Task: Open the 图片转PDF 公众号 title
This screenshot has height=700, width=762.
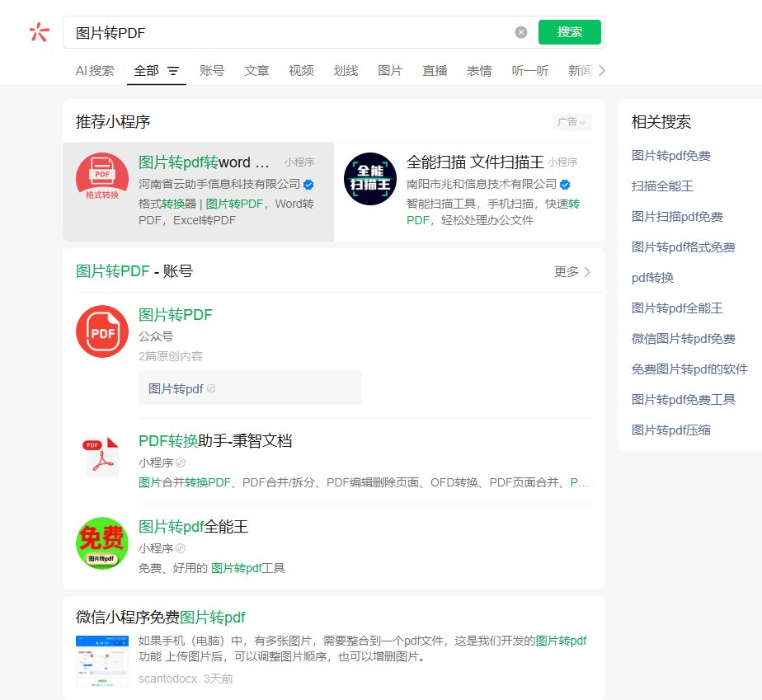Action: [176, 315]
